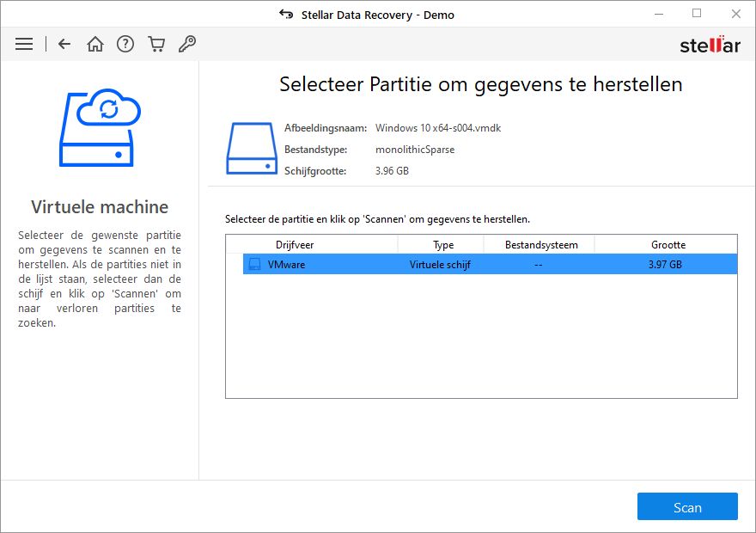Click the '--' file system cell

tap(538, 265)
